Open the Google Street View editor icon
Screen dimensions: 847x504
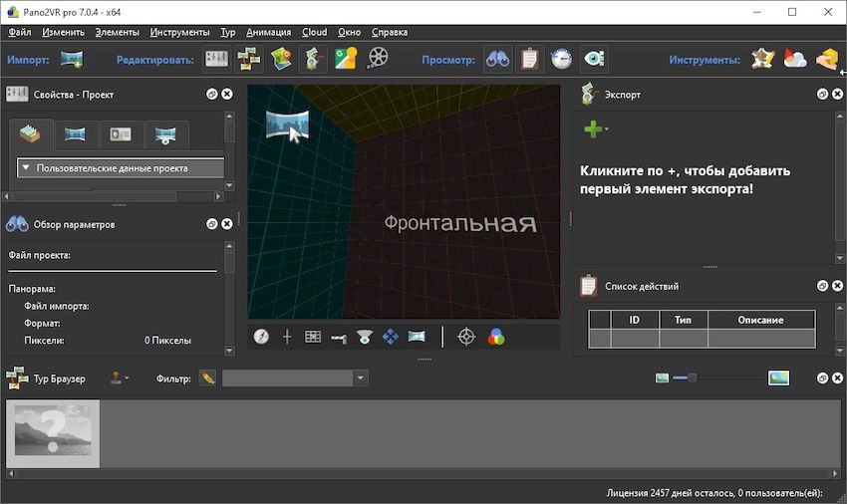click(346, 60)
